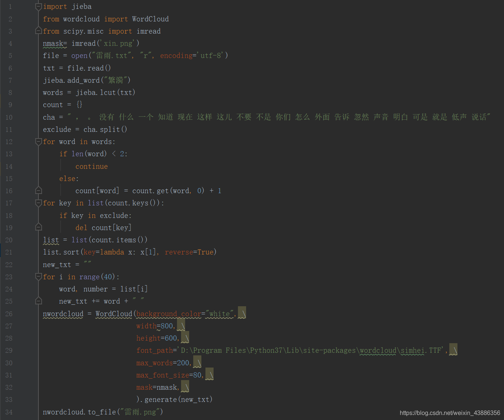The image size is (504, 420).
Task: Click fold end marker beside 'del count[key]'
Action: [38, 227]
